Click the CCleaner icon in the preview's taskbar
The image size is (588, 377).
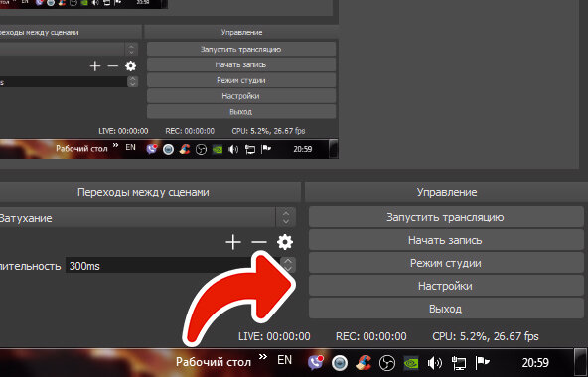tap(185, 149)
